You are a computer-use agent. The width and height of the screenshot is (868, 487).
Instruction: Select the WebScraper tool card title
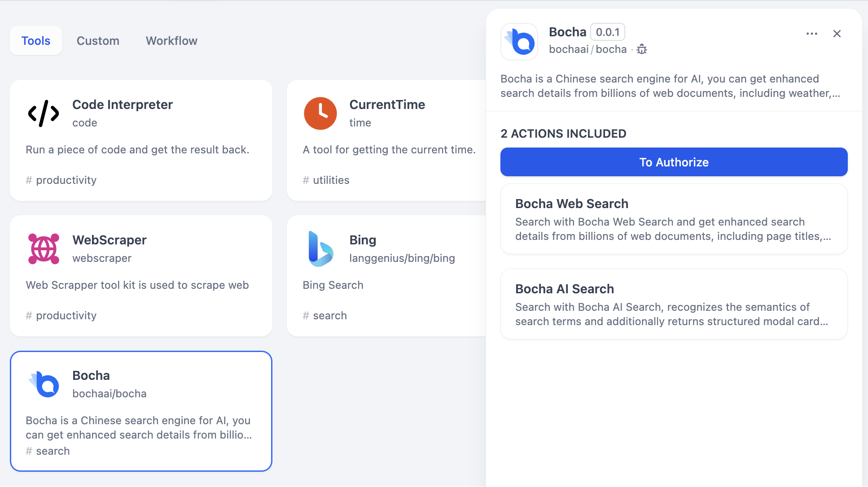point(110,240)
